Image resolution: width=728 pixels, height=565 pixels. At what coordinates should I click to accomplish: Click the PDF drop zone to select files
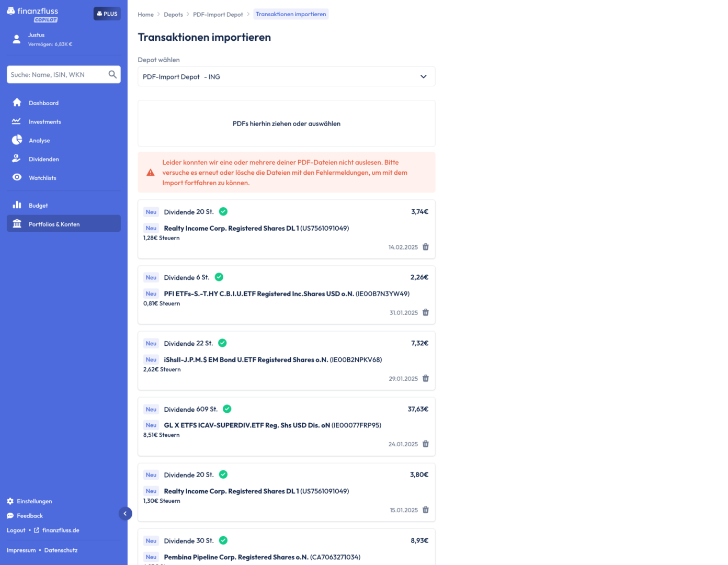286,123
